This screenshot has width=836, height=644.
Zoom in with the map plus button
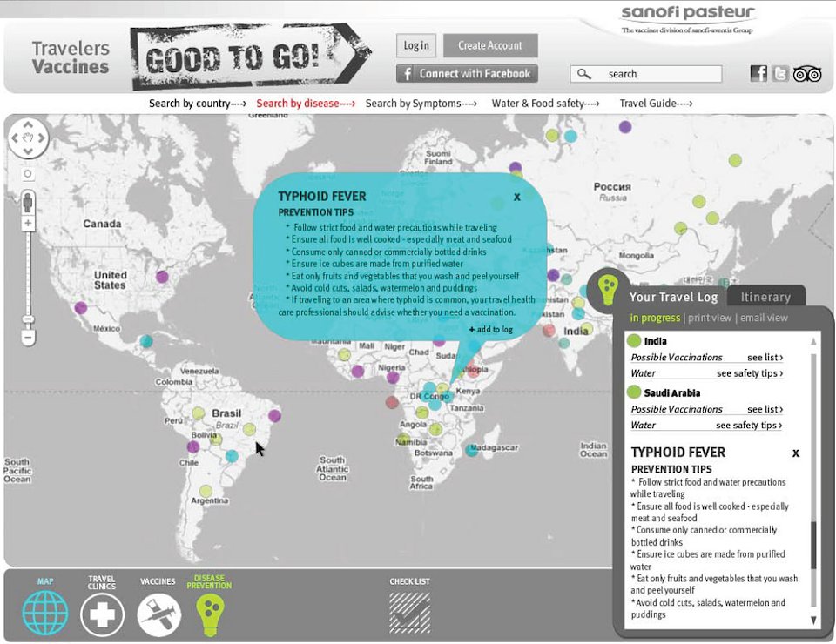(28, 223)
